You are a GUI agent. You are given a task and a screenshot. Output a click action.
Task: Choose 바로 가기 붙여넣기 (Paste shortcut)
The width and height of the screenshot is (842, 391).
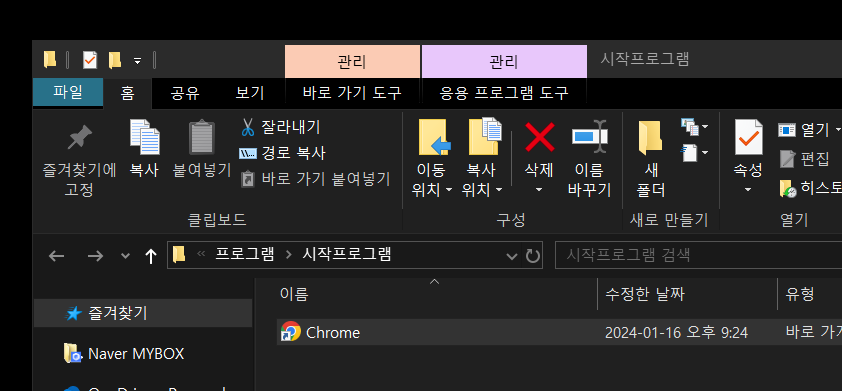pyautogui.click(x=315, y=178)
